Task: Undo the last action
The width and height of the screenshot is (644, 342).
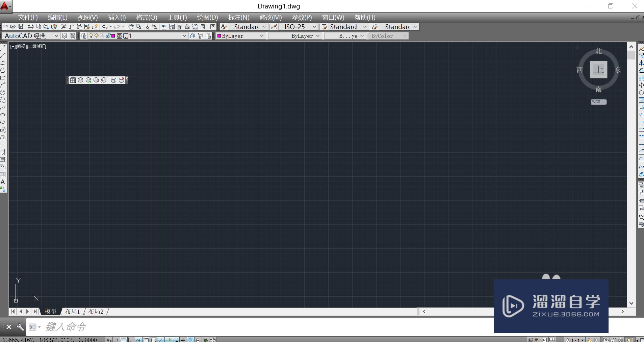Action: [x=105, y=27]
